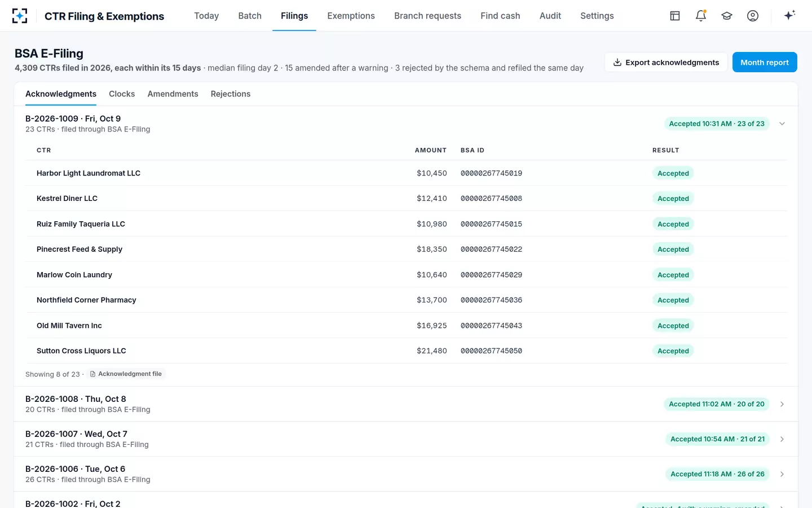Click the B-2026-1007 · Wed, Oct 7 row
This screenshot has height=508, width=812.
click(x=406, y=439)
